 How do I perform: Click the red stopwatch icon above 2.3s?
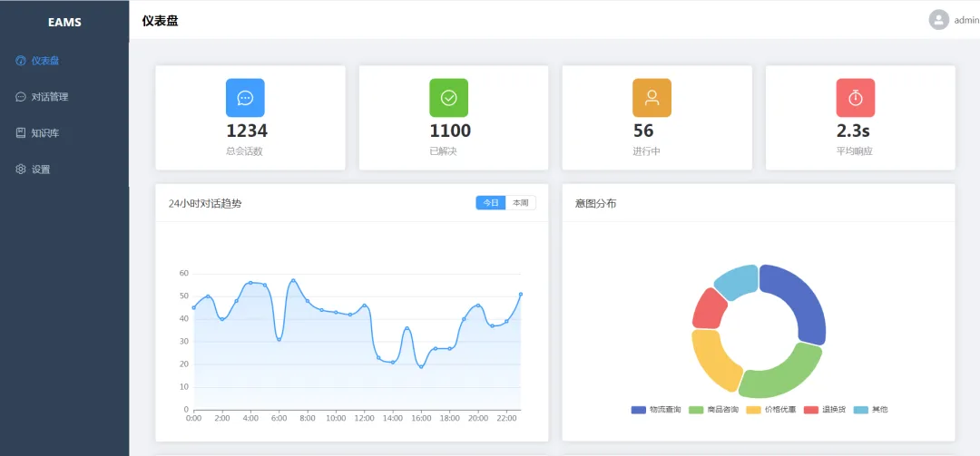(x=856, y=97)
